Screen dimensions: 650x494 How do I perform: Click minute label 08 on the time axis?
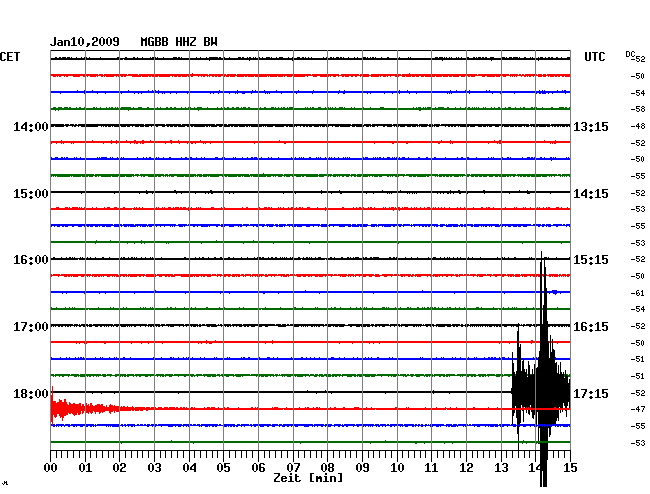pos(327,468)
